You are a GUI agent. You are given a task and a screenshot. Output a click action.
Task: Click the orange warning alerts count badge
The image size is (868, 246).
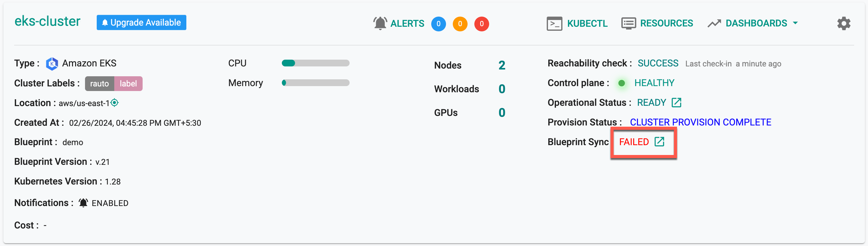pos(460,24)
